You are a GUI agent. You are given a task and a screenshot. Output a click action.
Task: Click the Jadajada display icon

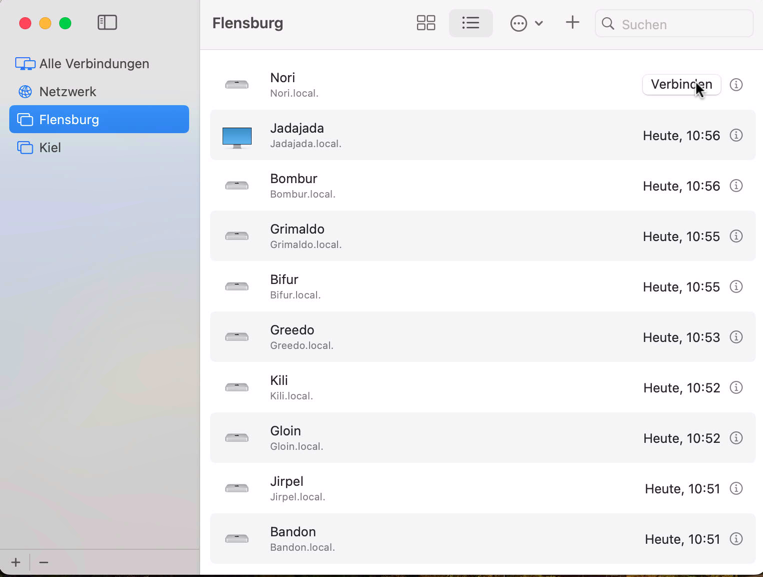coord(237,137)
